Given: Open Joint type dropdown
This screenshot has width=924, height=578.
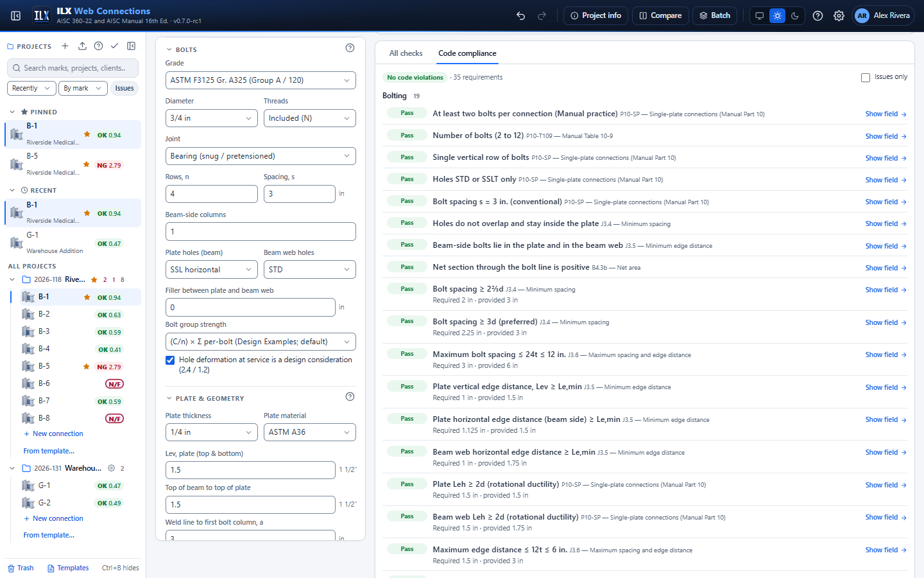Looking at the screenshot, I should (x=261, y=156).
